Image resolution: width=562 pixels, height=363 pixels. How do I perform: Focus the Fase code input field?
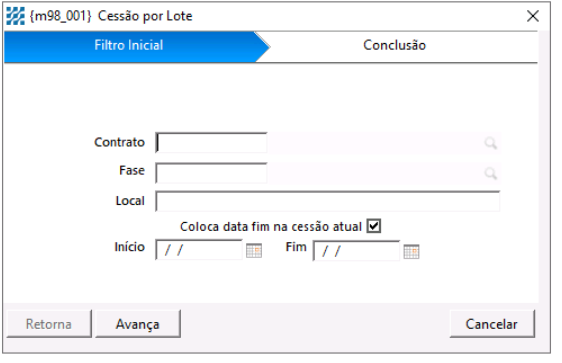tap(211, 173)
